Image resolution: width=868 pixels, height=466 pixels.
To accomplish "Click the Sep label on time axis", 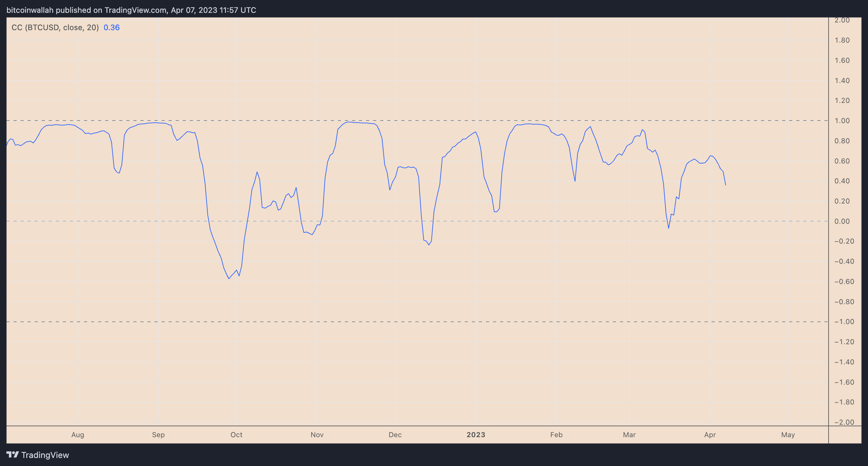I will tap(158, 435).
